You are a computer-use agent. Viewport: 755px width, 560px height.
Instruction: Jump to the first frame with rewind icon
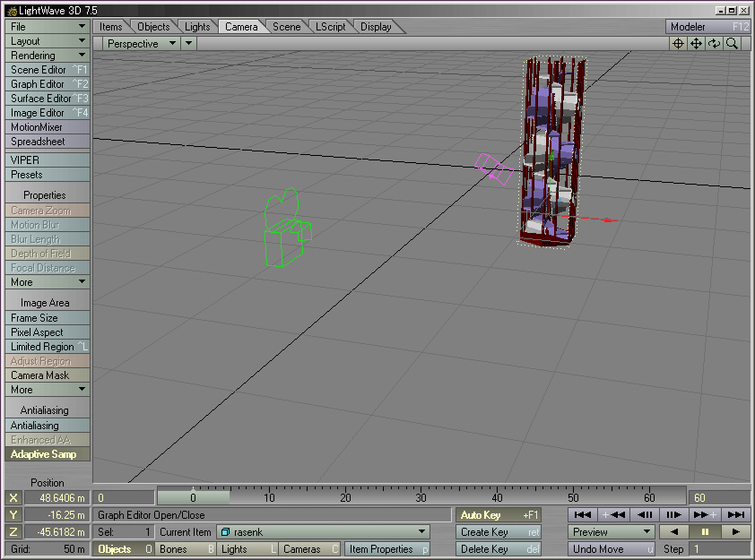(x=582, y=514)
